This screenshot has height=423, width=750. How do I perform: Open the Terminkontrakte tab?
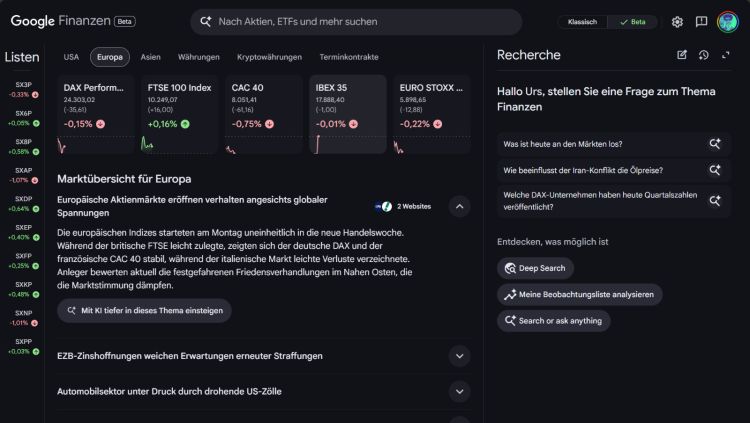[349, 57]
